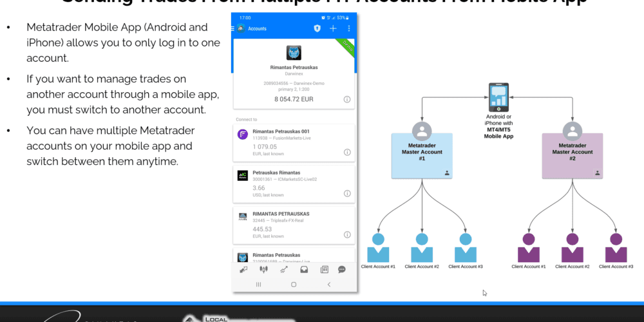Open info for the ICMarketsSC-Live02 account
The height and width of the screenshot is (322, 644).
click(347, 193)
